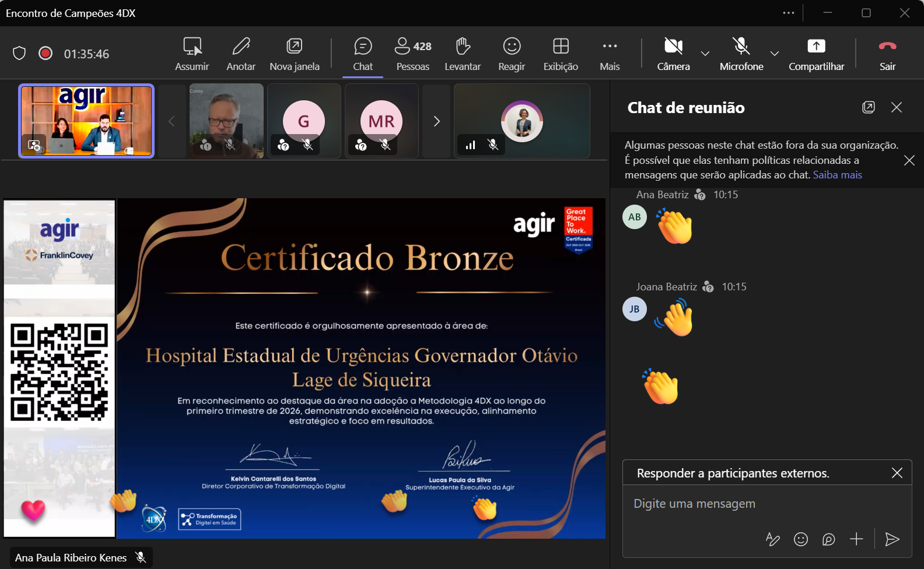924x569 pixels.
Task: Click the Great Place To Work badge
Action: point(579,229)
